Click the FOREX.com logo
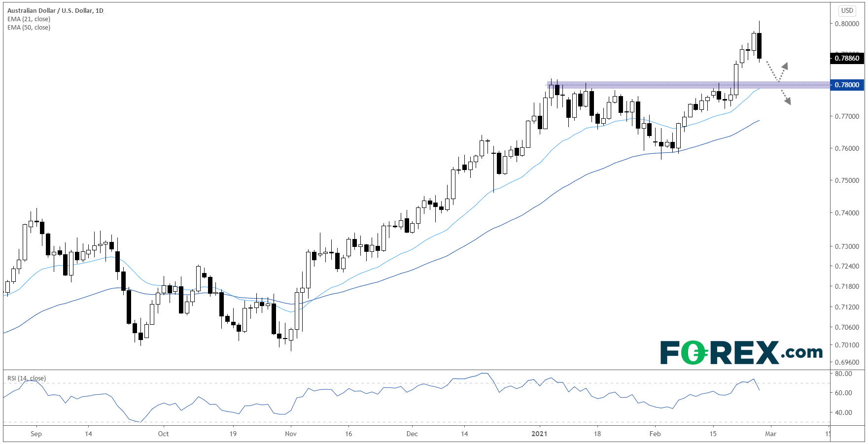The image size is (868, 444). [741, 352]
